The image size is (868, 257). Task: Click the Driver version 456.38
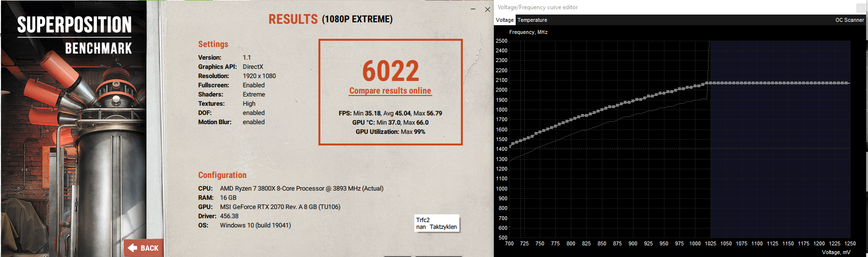point(229,216)
